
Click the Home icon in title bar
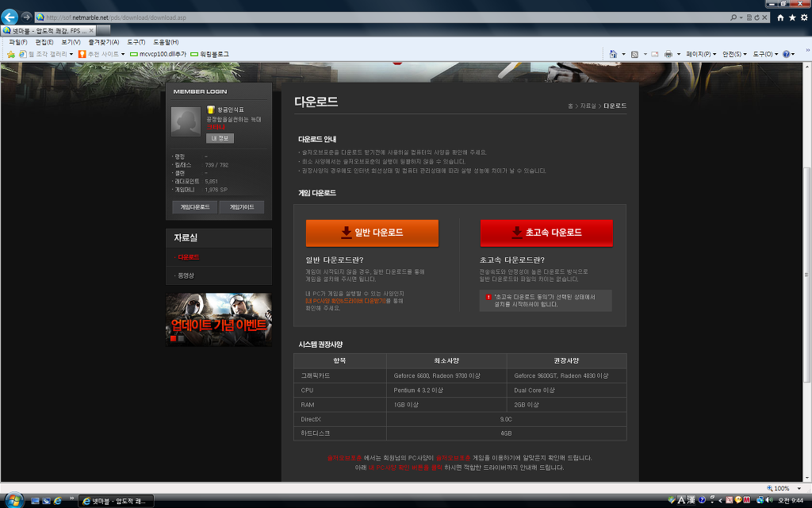[780, 17]
